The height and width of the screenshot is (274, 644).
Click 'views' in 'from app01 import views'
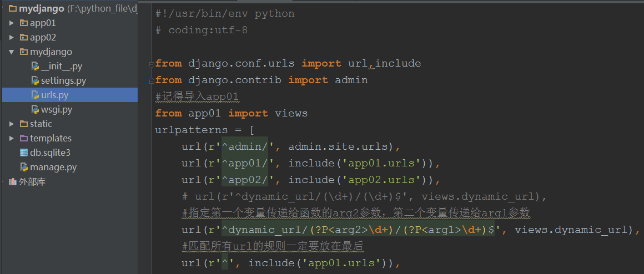tap(291, 113)
